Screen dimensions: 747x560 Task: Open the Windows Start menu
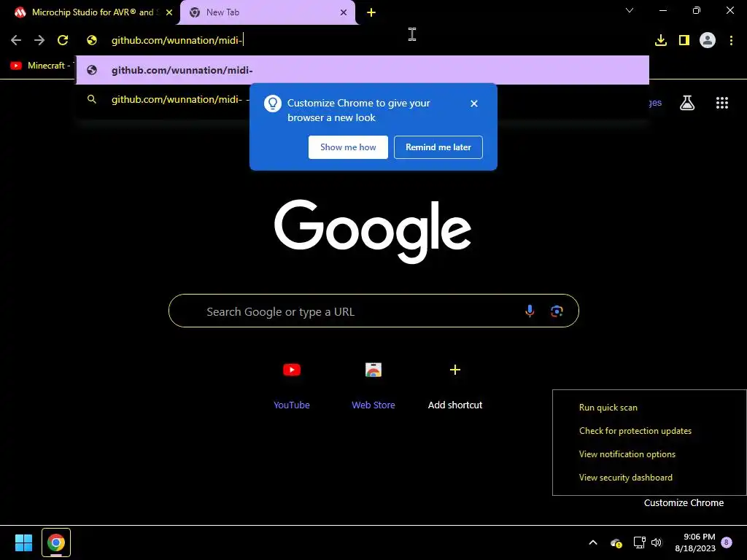click(23, 542)
